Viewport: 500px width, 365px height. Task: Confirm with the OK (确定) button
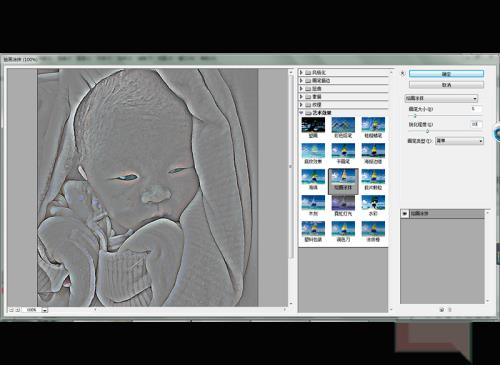[x=446, y=74]
